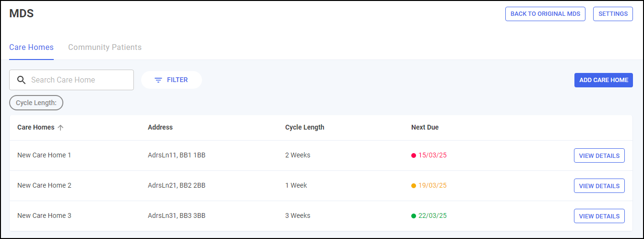Open the Filter options
This screenshot has width=644, height=239.
[x=171, y=80]
